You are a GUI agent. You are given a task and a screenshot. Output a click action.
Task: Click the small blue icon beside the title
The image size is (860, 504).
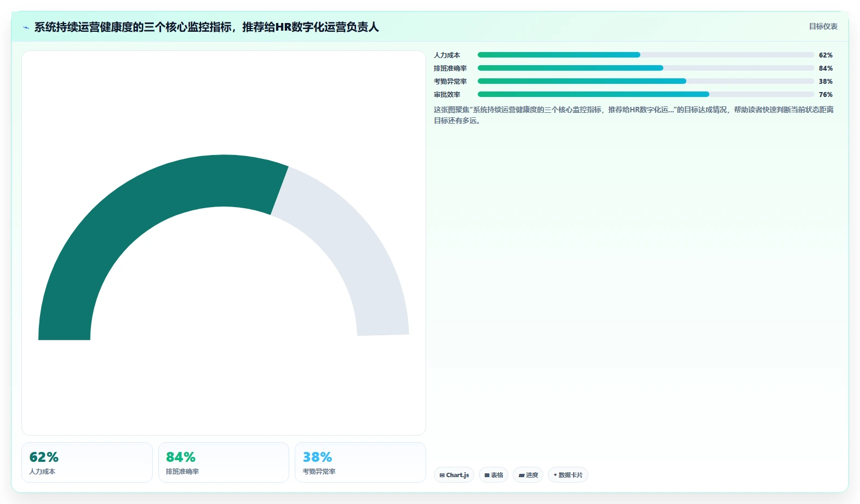(x=26, y=27)
